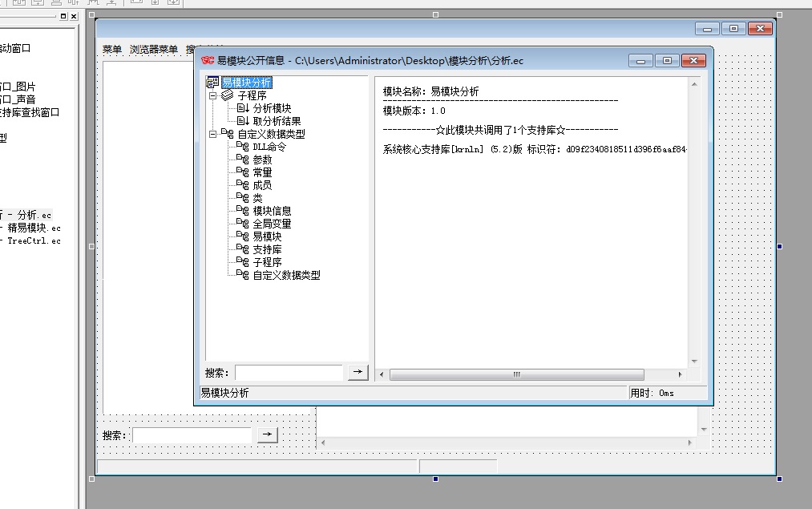Click the right arrow of the horizontal scrollbar

(x=681, y=374)
